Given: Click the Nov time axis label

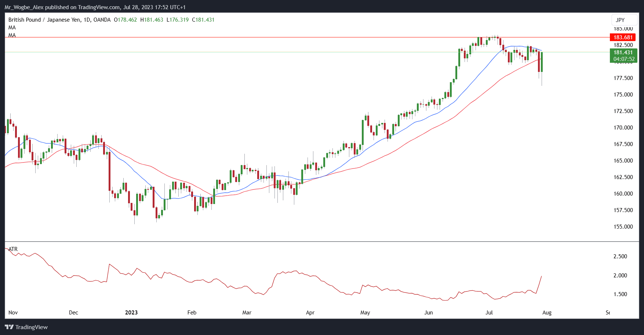Looking at the screenshot, I should (x=13, y=312).
